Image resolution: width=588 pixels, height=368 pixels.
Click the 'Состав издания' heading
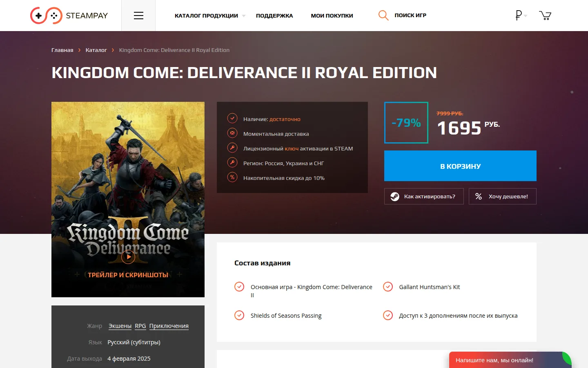[x=263, y=263]
